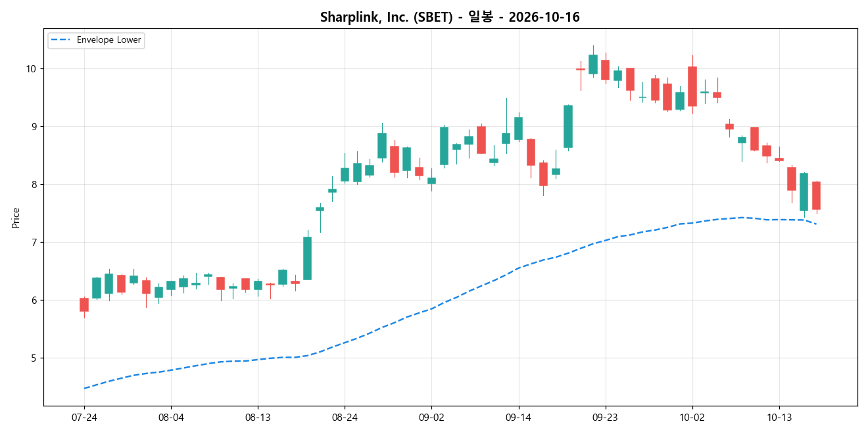Viewport: 868px width, 434px height.
Task: Select the 10-13 x-axis date label
Action: click(x=779, y=417)
